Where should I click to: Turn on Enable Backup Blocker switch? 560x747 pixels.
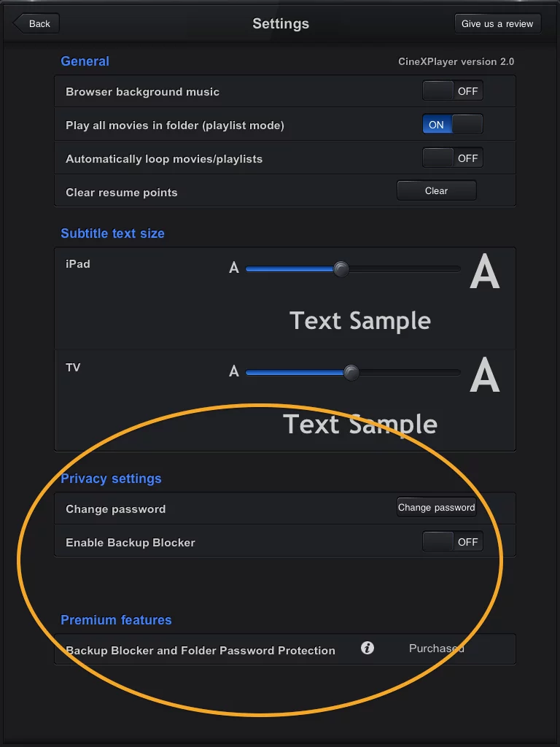point(452,542)
